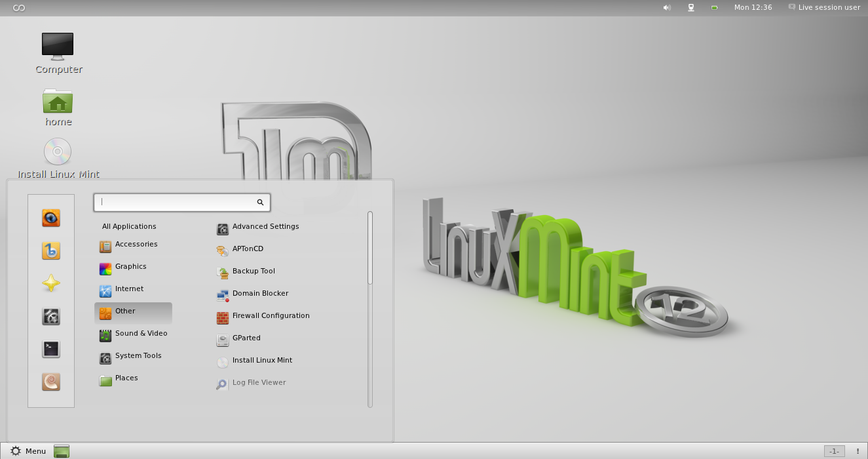The image size is (868, 459).
Task: Launch Backup Tool label
Action: click(x=254, y=271)
